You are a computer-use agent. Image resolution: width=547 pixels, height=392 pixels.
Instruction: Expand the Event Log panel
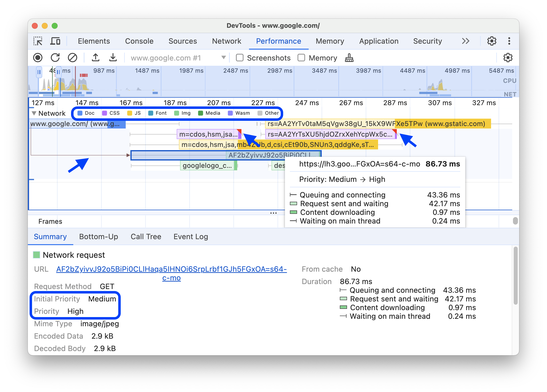(x=191, y=237)
